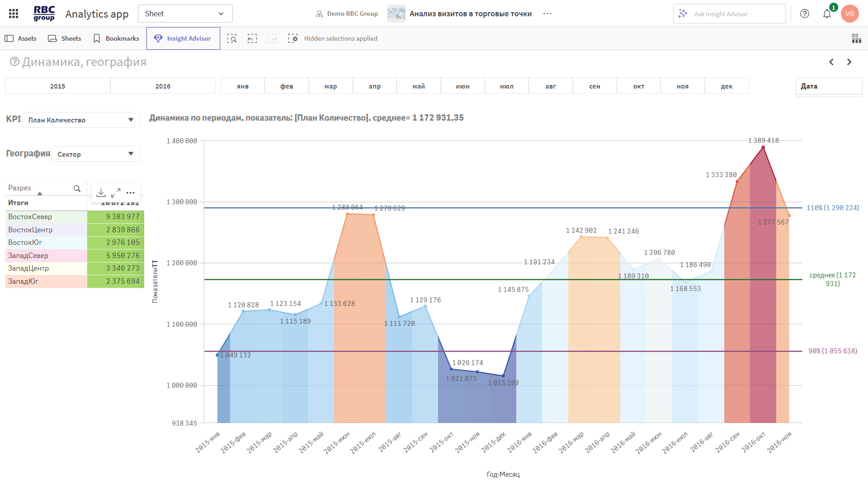Open the apps grid launcher

tap(14, 14)
